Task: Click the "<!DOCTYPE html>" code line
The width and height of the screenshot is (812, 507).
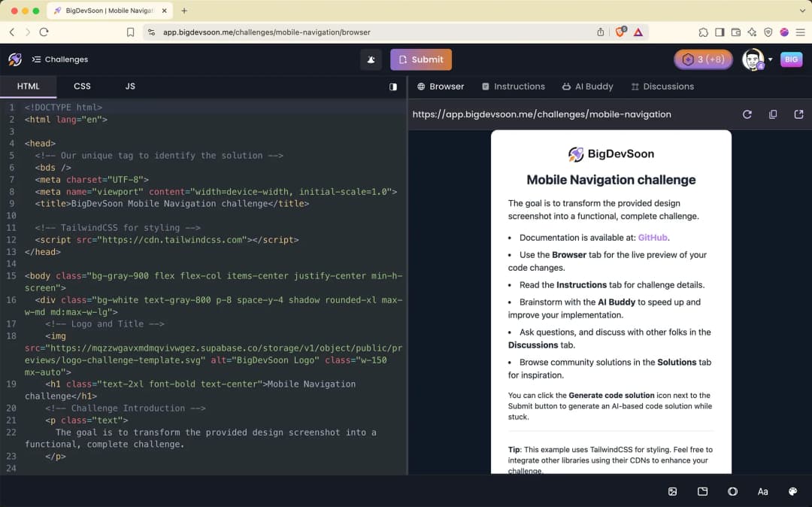Action: click(x=63, y=108)
